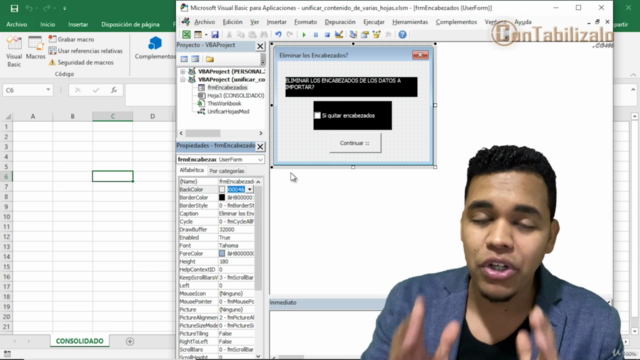Click the Paste icon in VBA toolbar

pos(252,35)
